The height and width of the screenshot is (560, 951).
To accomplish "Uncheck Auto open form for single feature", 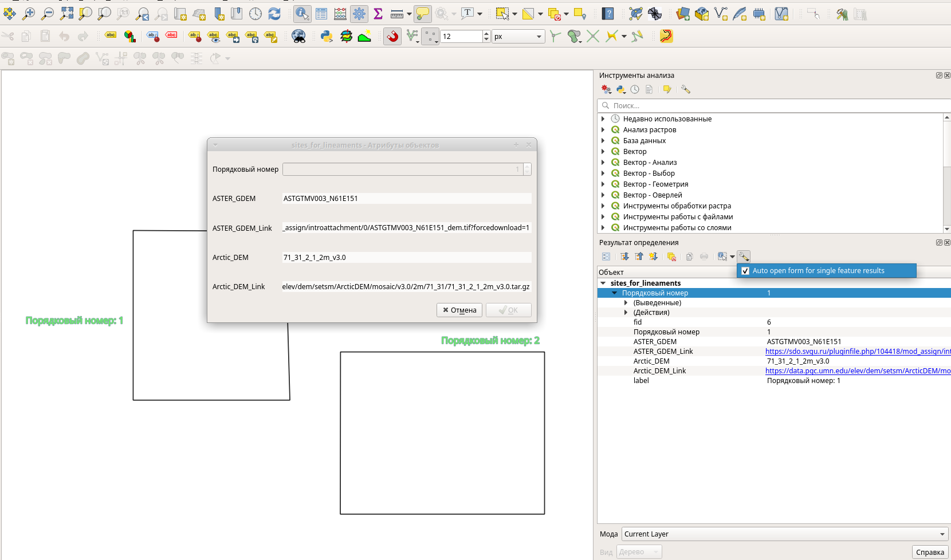I will coord(745,271).
